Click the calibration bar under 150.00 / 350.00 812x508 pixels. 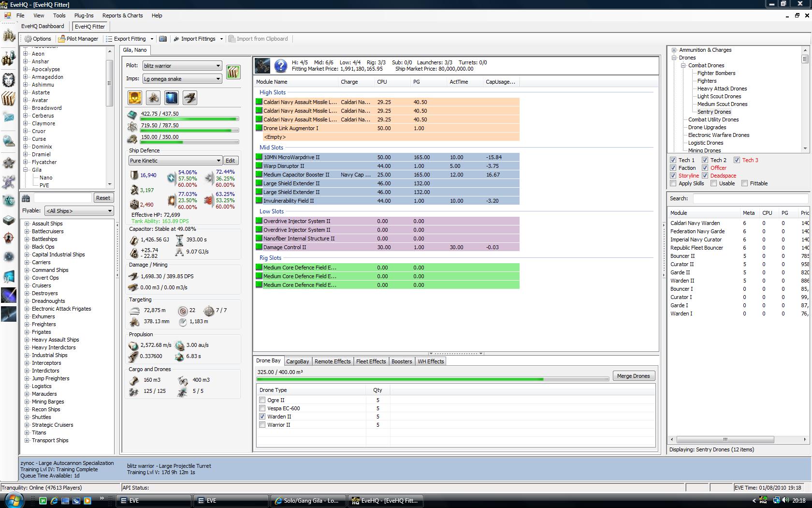(x=189, y=142)
